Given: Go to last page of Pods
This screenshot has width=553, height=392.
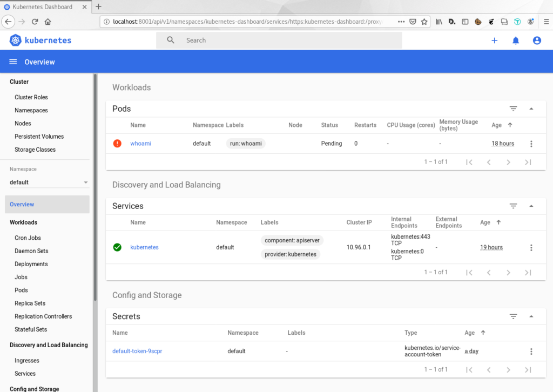Looking at the screenshot, I should 528,162.
